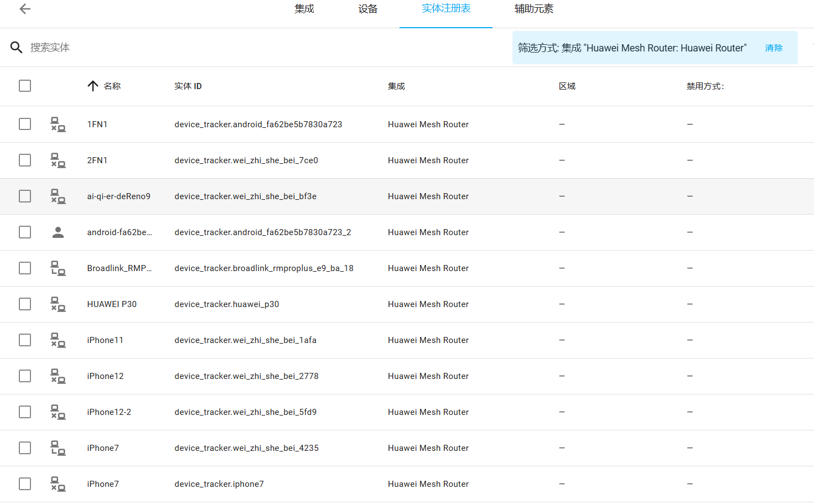Click the name Broadlink_RMP…

coord(120,268)
